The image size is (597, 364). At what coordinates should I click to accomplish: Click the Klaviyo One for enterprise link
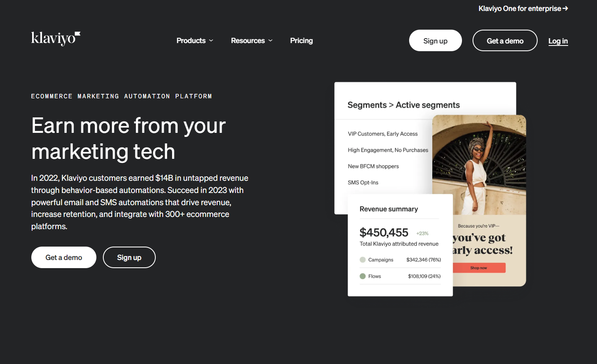tap(519, 9)
